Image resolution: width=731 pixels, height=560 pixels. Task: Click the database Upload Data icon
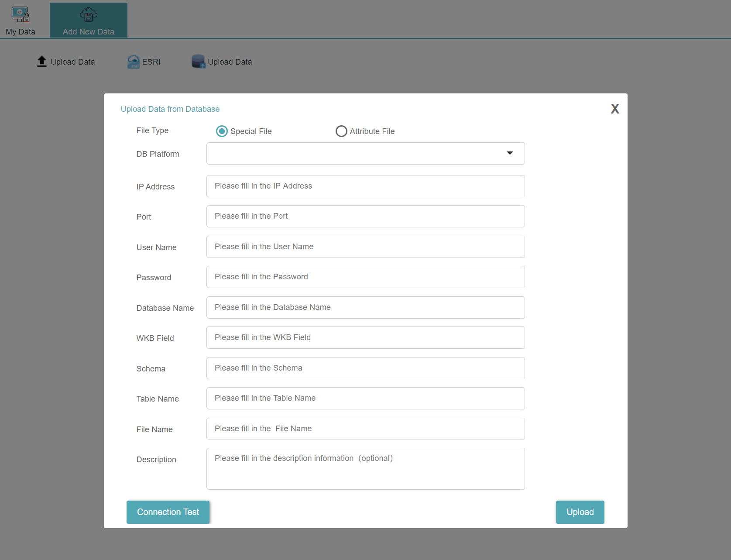tap(198, 62)
